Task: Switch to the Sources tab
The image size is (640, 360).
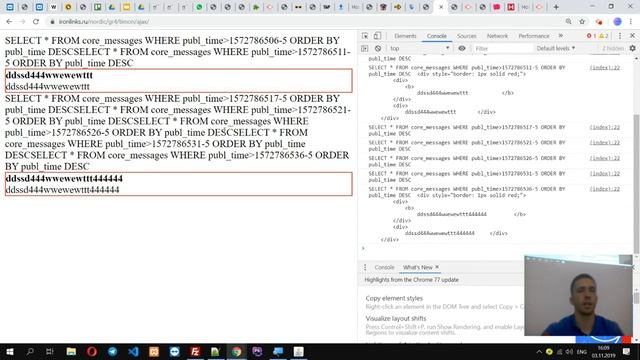Action: click(467, 36)
